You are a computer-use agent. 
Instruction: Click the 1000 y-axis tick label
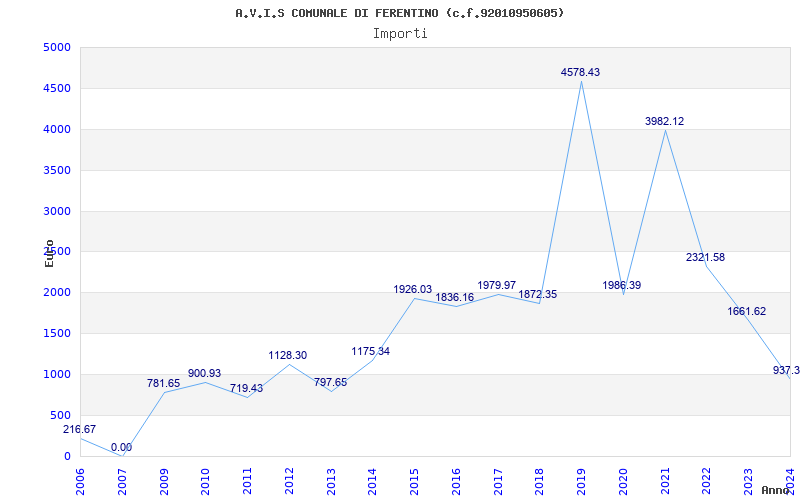tap(57, 374)
